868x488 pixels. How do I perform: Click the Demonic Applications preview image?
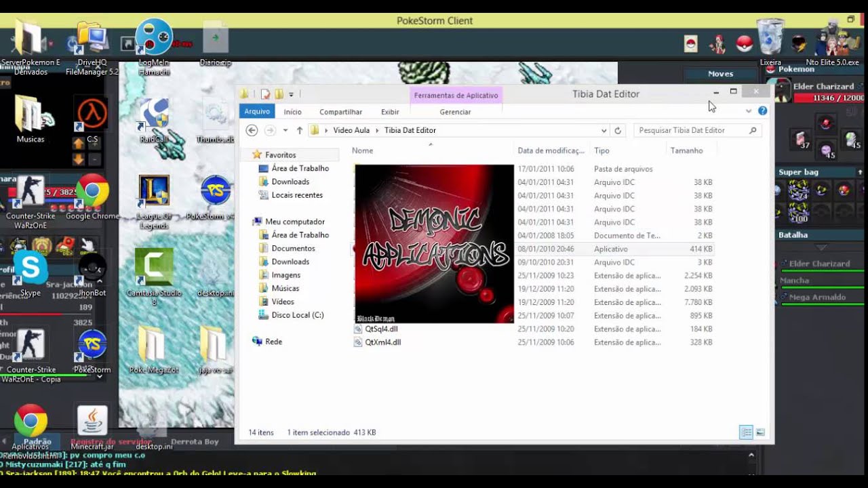click(x=435, y=244)
